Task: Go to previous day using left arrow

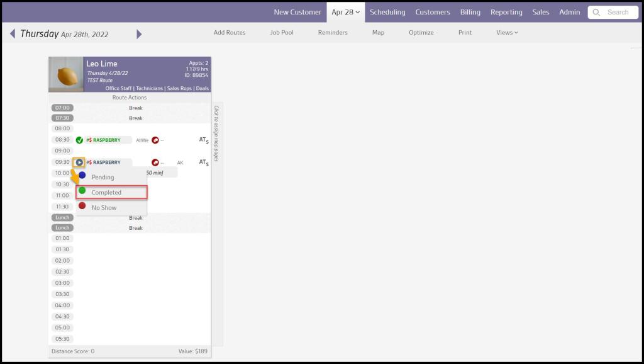Action: 13,34
